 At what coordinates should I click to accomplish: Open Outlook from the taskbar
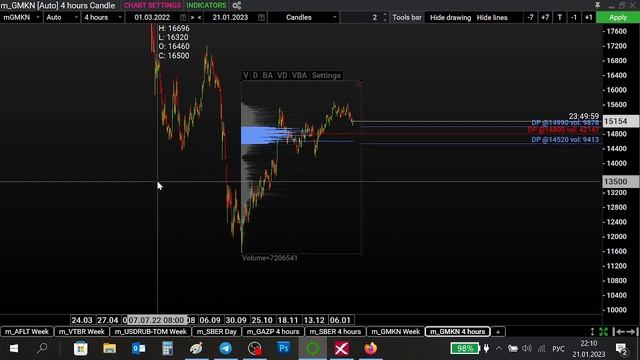pyautogui.click(x=138, y=349)
